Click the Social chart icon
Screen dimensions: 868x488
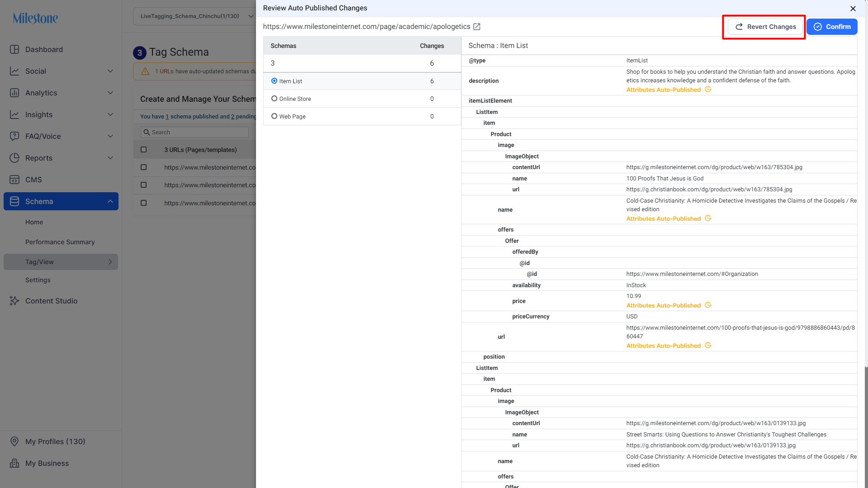pyautogui.click(x=14, y=71)
